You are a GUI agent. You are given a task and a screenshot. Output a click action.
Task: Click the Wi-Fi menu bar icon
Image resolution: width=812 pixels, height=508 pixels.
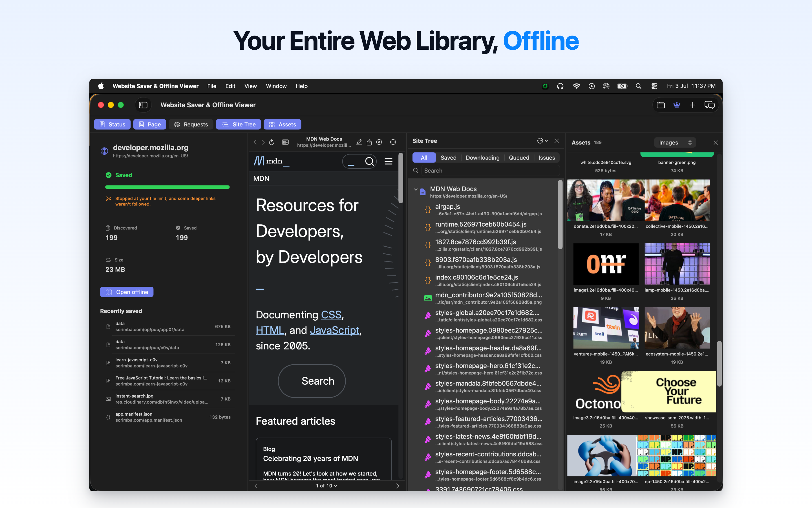tap(577, 86)
